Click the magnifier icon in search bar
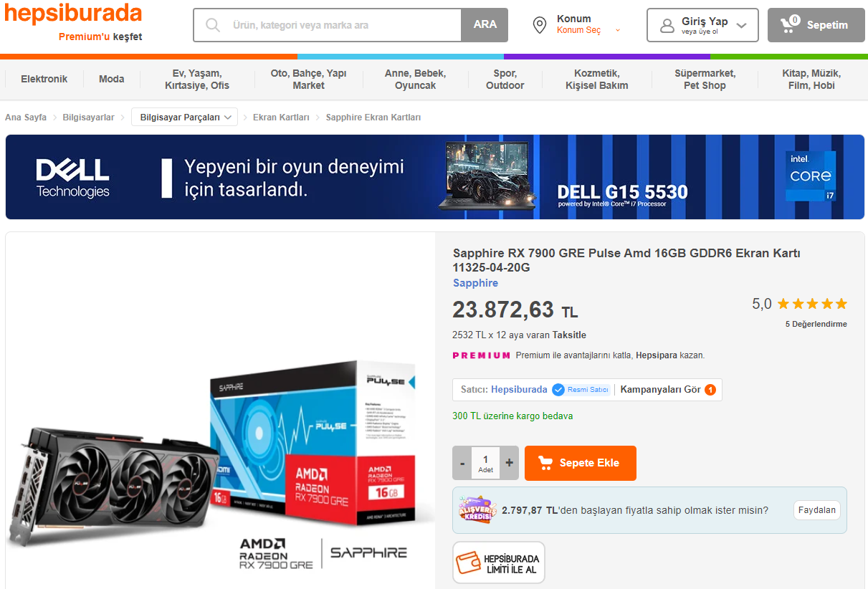Viewport: 868px width, 589px height. tap(213, 25)
